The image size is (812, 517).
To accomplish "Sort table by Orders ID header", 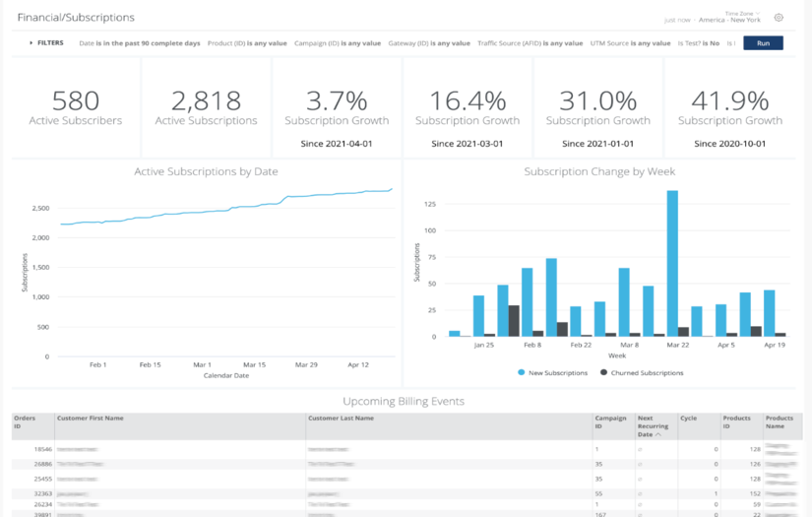I will tap(24, 421).
